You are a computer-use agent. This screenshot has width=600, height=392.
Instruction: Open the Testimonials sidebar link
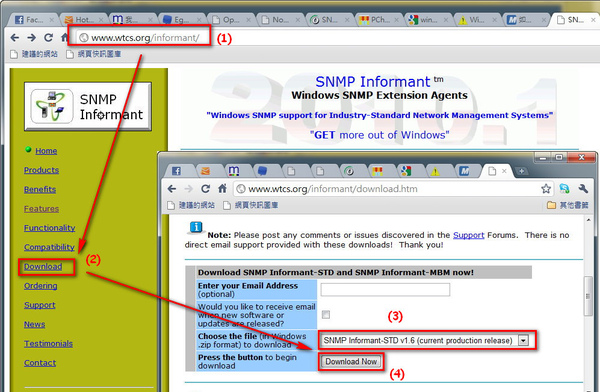pos(48,343)
